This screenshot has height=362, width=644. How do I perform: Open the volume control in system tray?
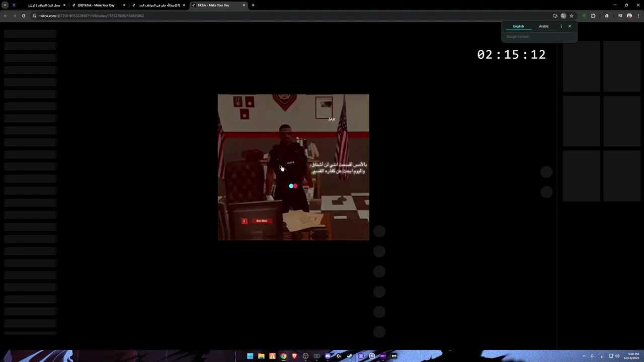(617, 356)
